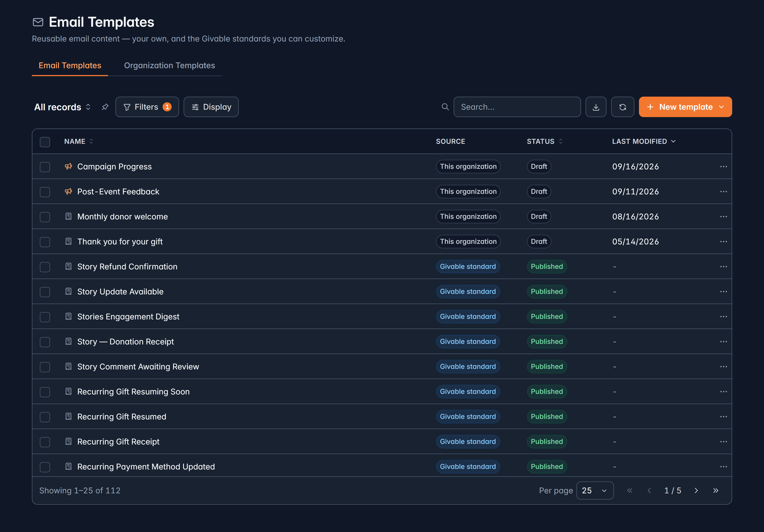Toggle the select-all checkbox in header
Viewport: 764px width, 532px height.
pos(45,142)
